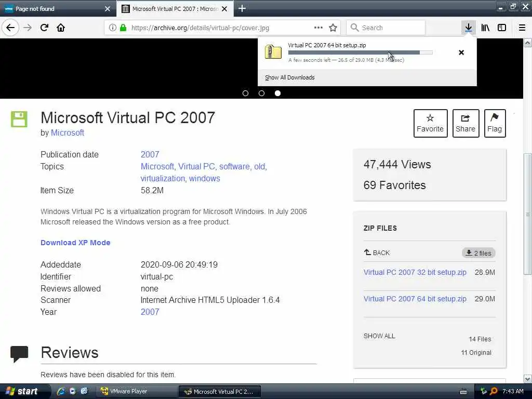Screen dimensions: 532x399
Task: Flag this item
Action: (495, 123)
